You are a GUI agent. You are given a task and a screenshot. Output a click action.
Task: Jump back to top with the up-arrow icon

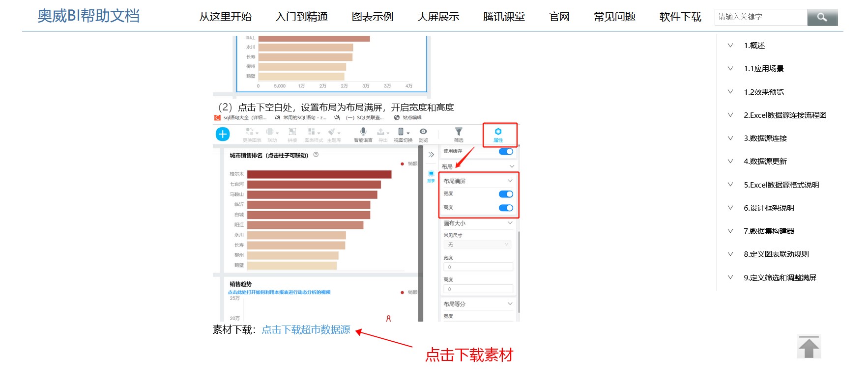(x=809, y=347)
